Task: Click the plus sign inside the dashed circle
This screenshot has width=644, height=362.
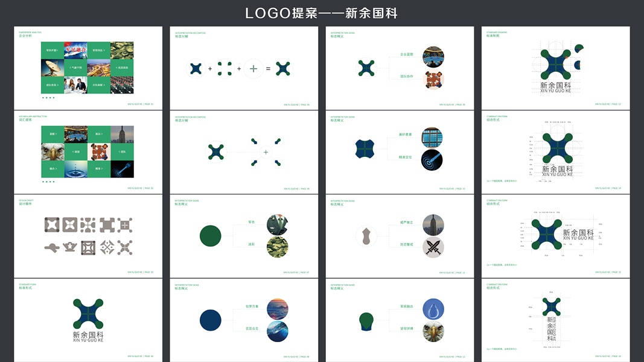Action: pos(253,69)
